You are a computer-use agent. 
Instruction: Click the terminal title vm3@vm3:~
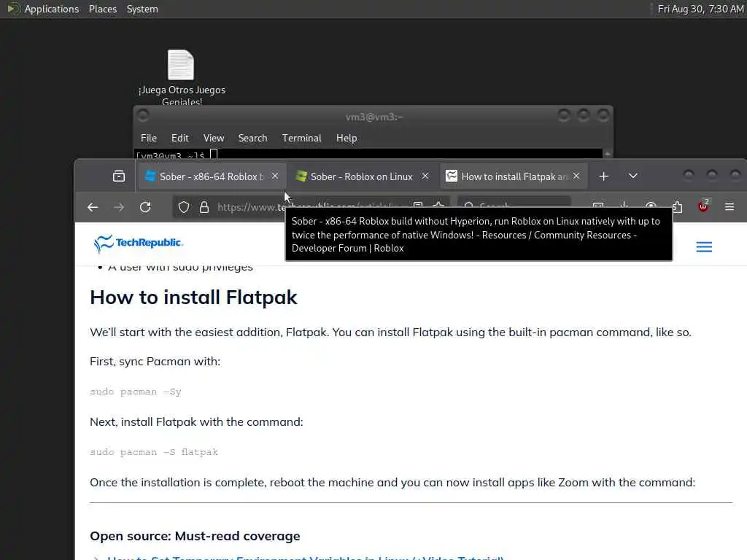[374, 117]
